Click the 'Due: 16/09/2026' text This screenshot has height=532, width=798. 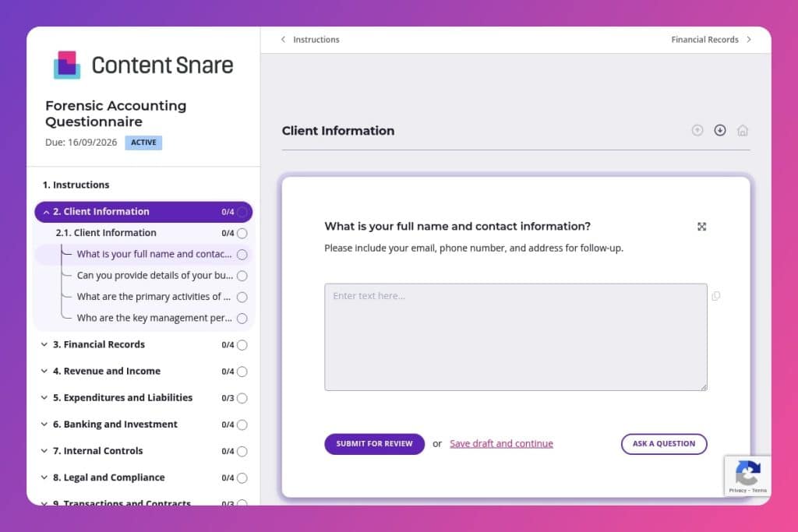coord(81,143)
